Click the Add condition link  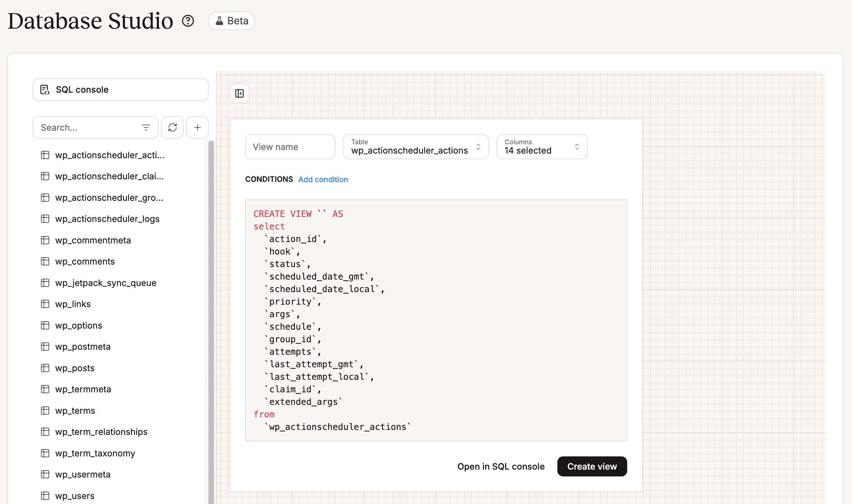323,179
